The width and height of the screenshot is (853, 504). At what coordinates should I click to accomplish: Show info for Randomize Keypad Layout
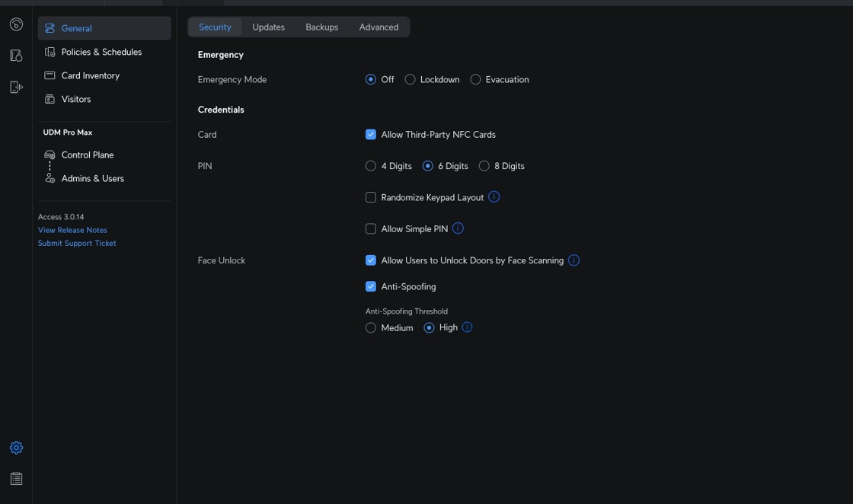pyautogui.click(x=494, y=197)
